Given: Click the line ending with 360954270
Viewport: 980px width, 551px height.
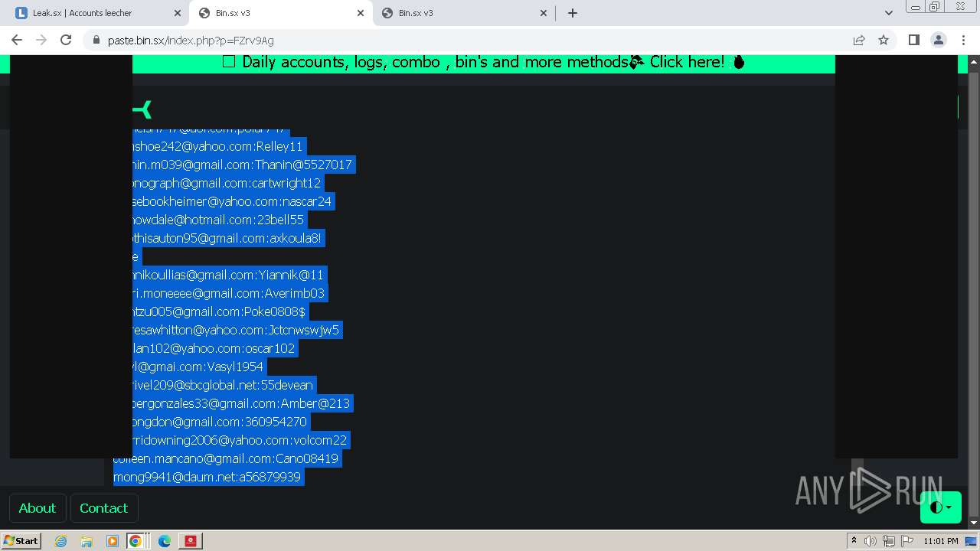Looking at the screenshot, I should coord(221,422).
